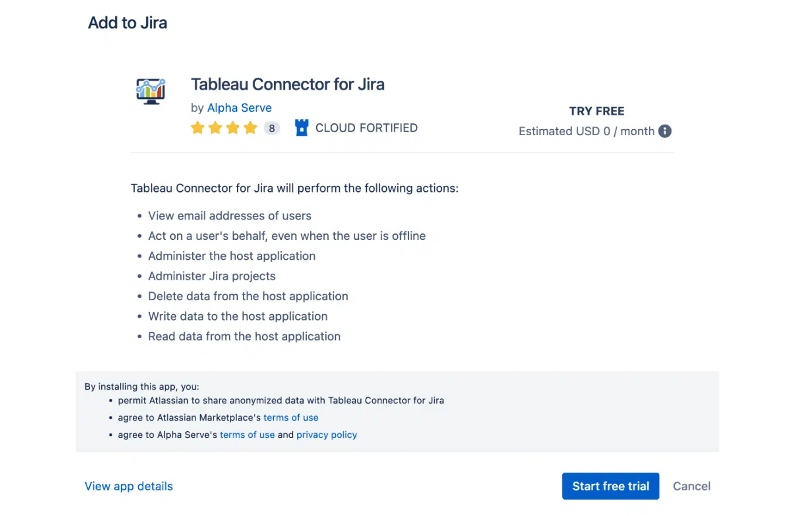Screen dimensions: 812x516
Task: Click the Tableau Connector app logo icon
Action: (x=151, y=91)
